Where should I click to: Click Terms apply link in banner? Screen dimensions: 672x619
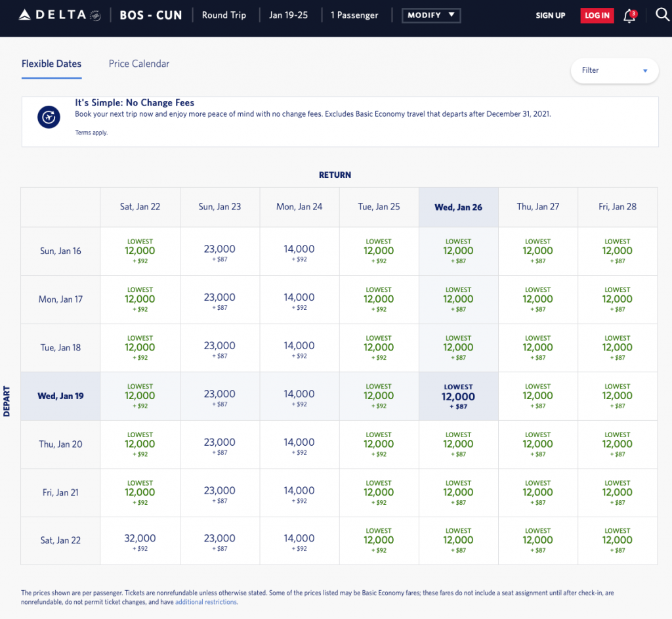coord(91,133)
